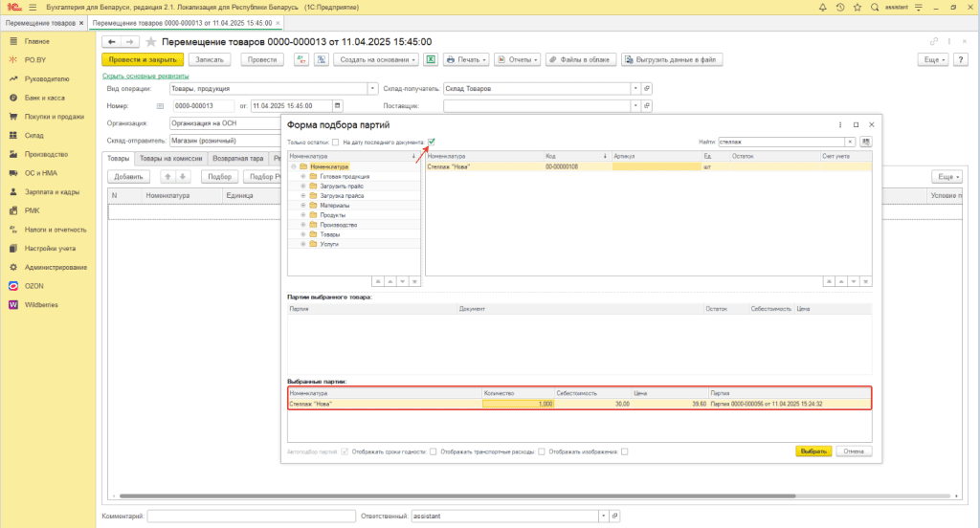Copy the document link with the chain icon
Screen dimensions: 980x528
coord(934,42)
